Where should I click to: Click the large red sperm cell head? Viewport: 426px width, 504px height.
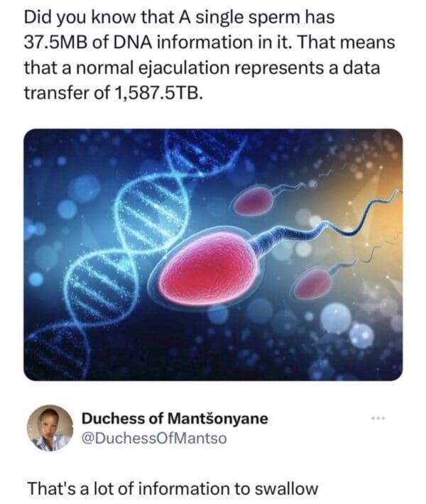pyautogui.click(x=207, y=270)
